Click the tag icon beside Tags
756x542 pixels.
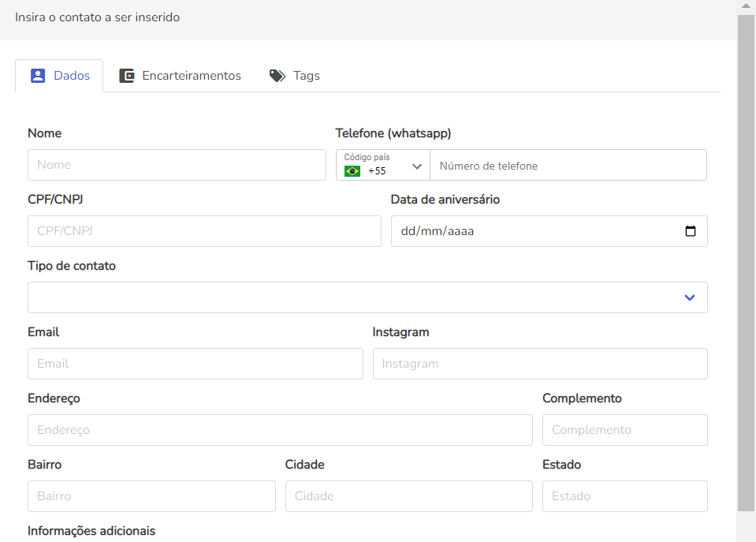tap(277, 76)
